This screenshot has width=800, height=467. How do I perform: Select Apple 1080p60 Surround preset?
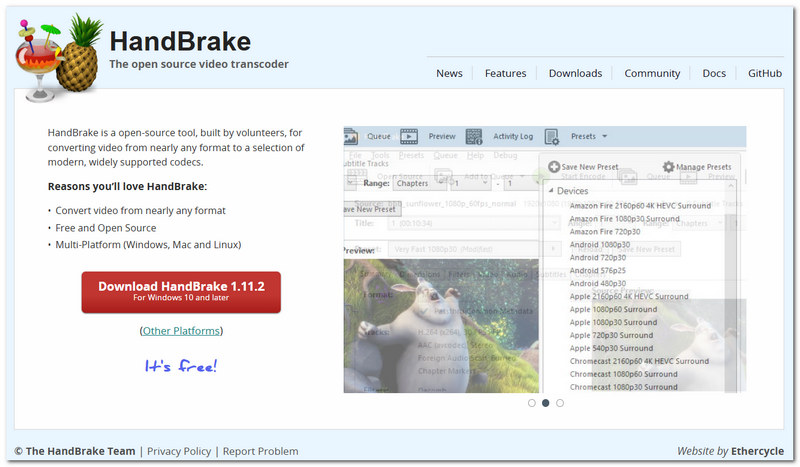(x=613, y=309)
